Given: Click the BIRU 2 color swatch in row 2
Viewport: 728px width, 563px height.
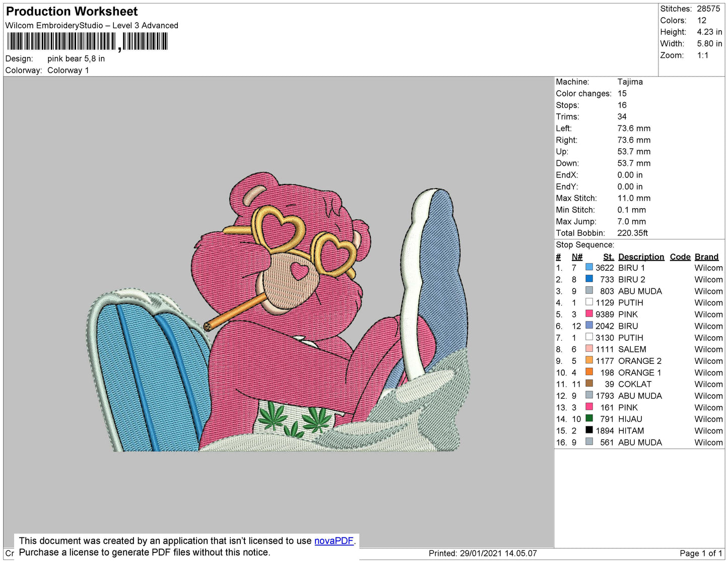Looking at the screenshot, I should click(x=589, y=279).
